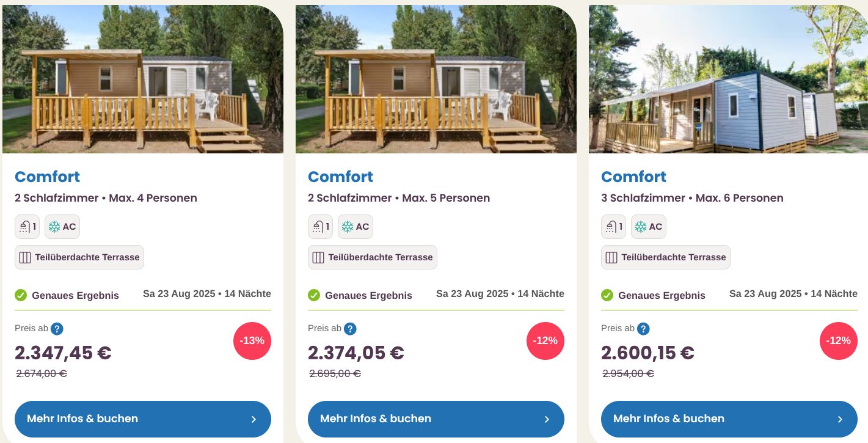Screen dimensions: 868x443
Task: Click the -13% discount badge
Action: click(x=252, y=341)
